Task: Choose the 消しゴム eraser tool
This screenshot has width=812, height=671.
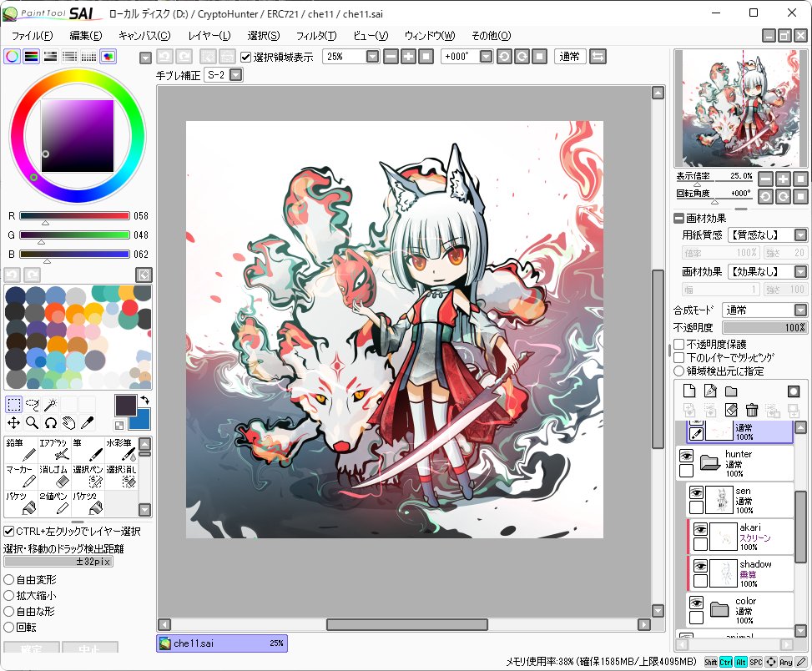Action: (54, 477)
